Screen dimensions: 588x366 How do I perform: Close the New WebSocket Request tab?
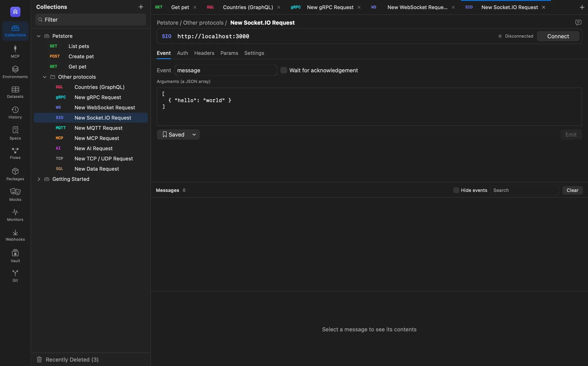click(x=453, y=7)
